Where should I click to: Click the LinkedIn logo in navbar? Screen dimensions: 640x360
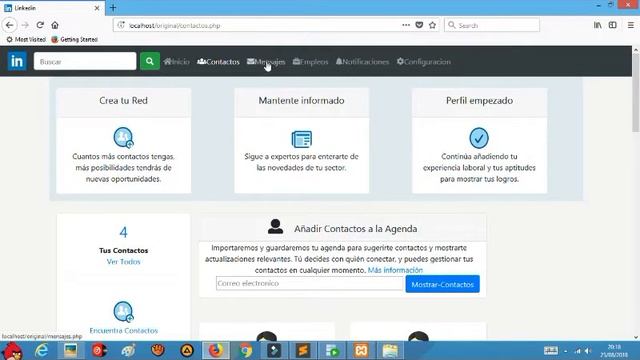click(x=17, y=61)
